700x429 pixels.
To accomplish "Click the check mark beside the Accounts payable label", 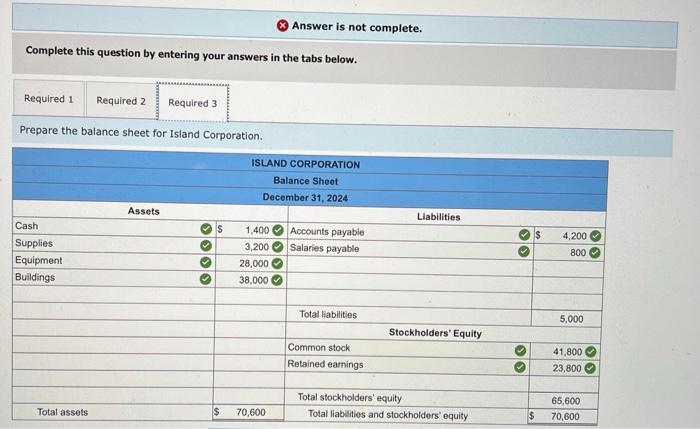I will 524,235.
